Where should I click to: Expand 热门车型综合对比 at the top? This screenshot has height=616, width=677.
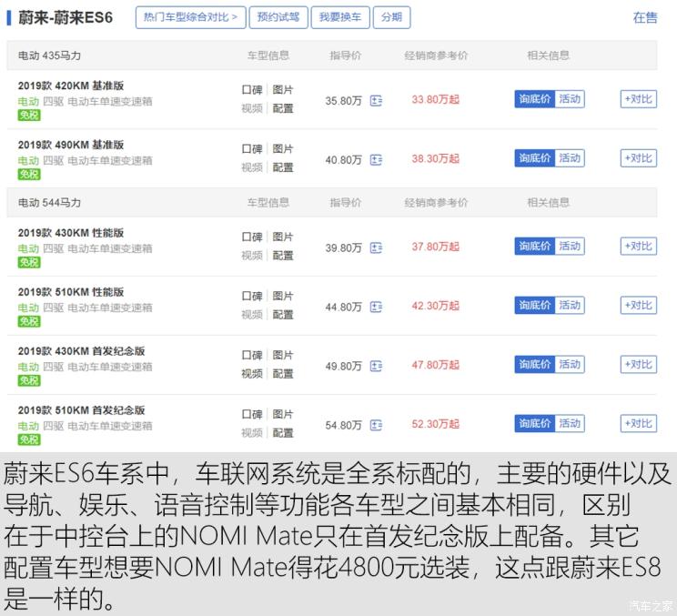click(191, 17)
